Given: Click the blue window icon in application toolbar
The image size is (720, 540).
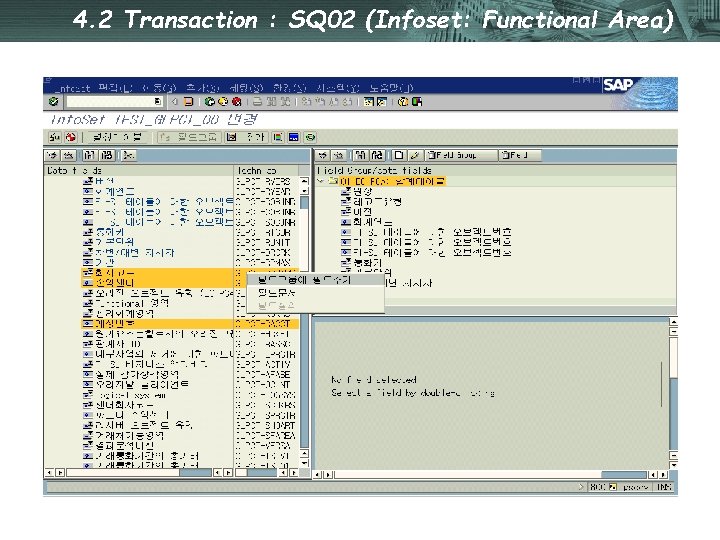Looking at the screenshot, I should click(x=294, y=137).
